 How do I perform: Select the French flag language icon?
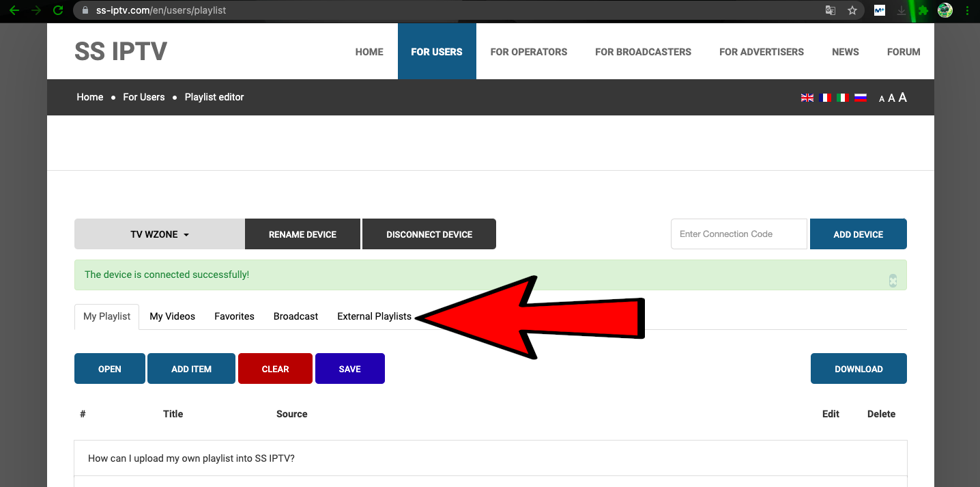(825, 98)
